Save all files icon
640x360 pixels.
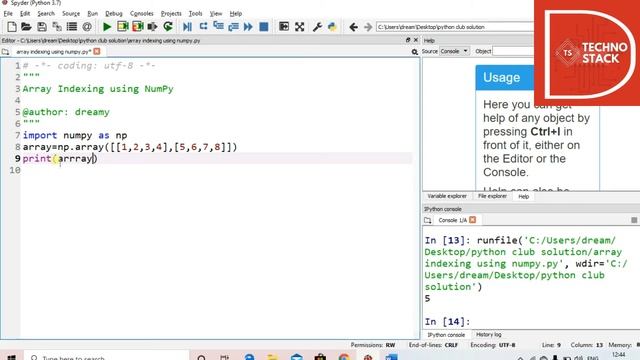point(57,27)
